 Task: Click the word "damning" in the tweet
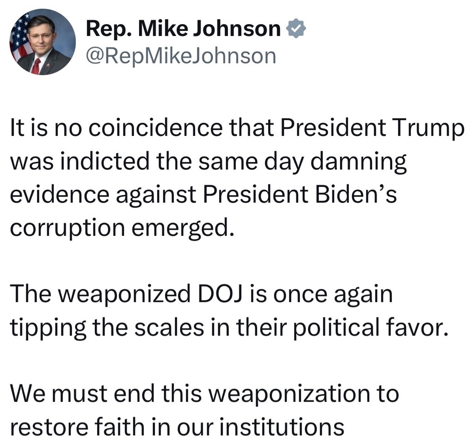pyautogui.click(x=359, y=162)
